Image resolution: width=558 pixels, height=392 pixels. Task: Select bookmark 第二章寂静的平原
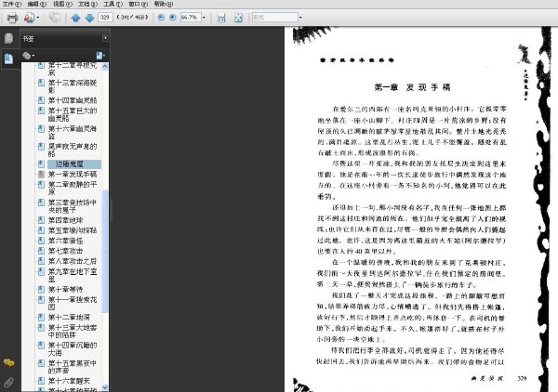coord(73,188)
